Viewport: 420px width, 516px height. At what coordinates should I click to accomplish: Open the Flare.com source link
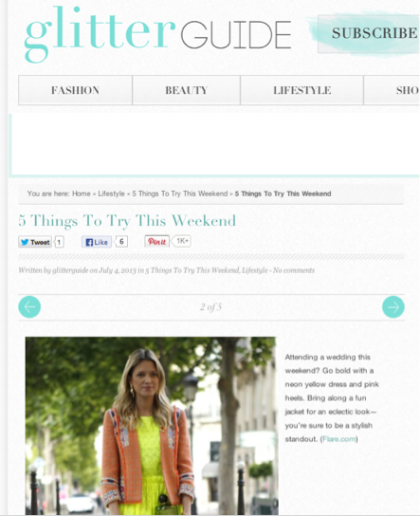[339, 439]
